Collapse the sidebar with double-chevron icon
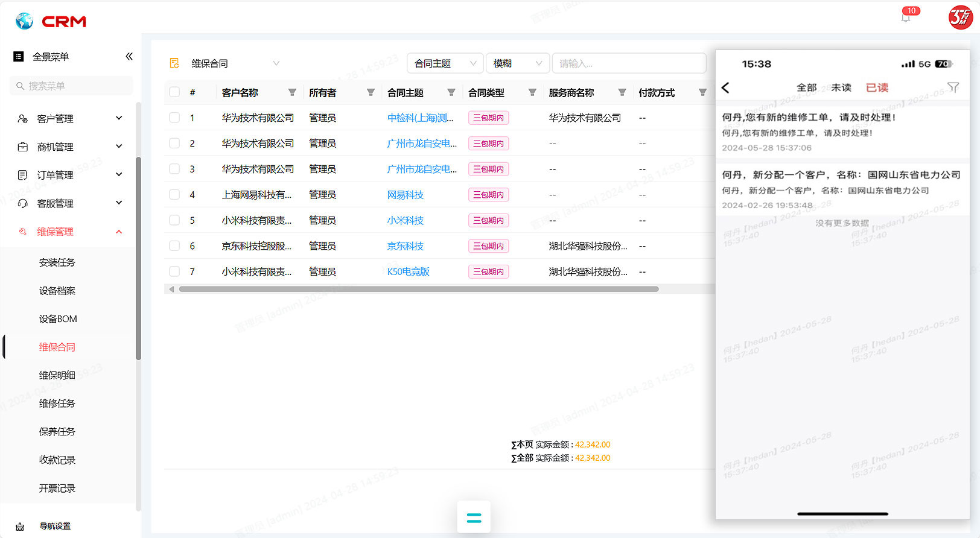 pos(129,56)
